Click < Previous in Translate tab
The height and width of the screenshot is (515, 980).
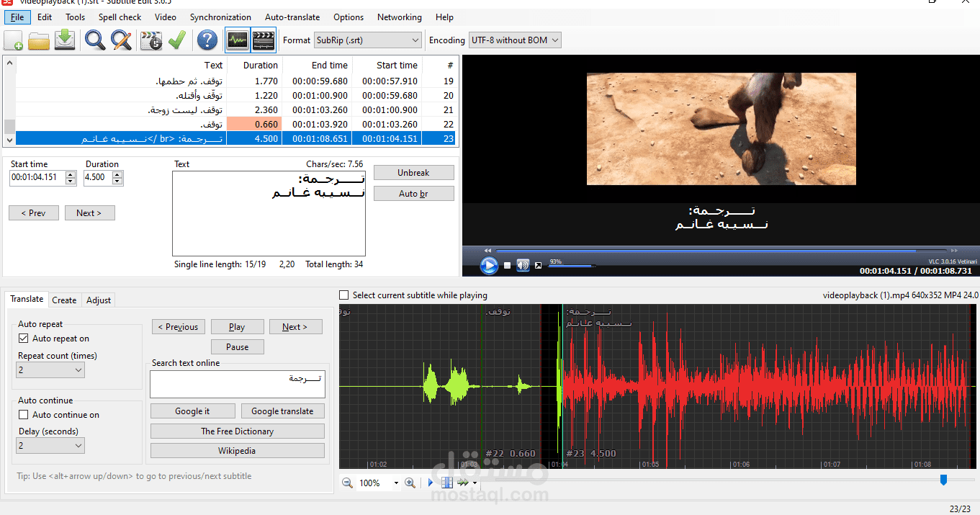coord(178,327)
